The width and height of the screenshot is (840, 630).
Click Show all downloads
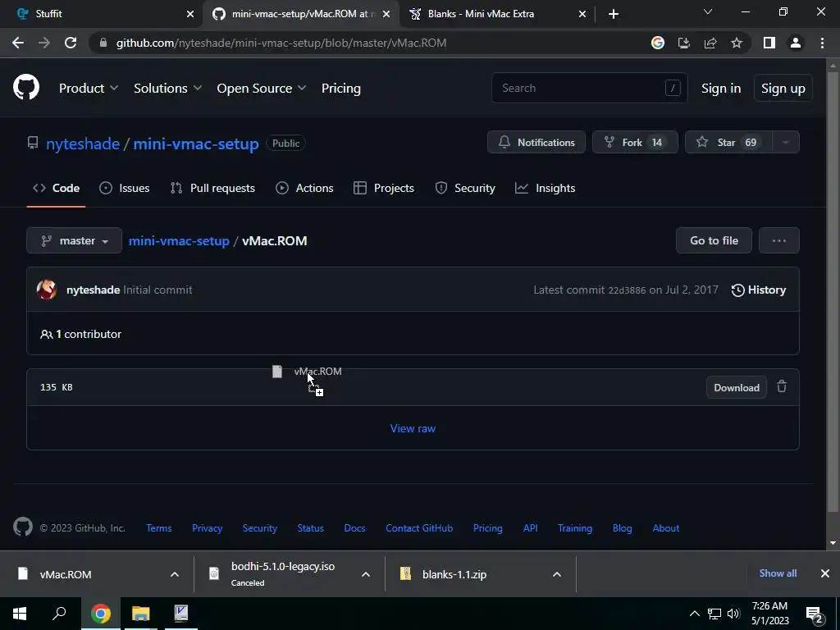(778, 573)
